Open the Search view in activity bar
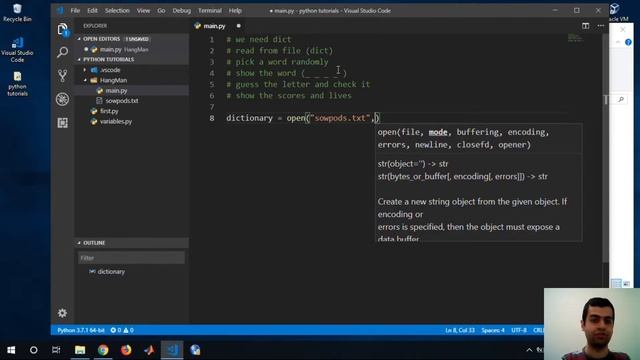This screenshot has width=640, height=360. coord(62,52)
